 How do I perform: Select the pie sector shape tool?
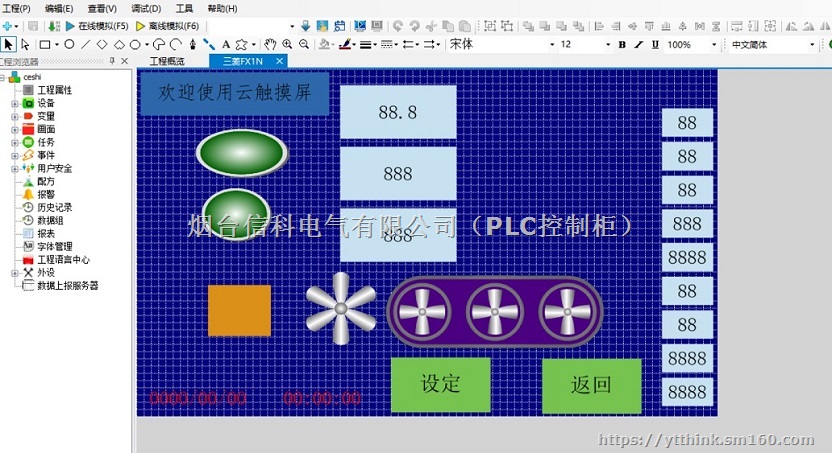pyautogui.click(x=159, y=45)
